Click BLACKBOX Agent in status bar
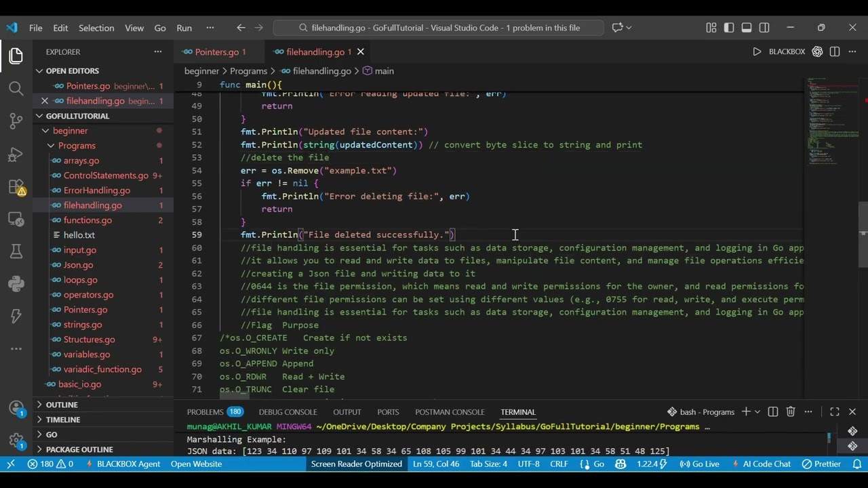The width and height of the screenshot is (868, 488). 123,464
